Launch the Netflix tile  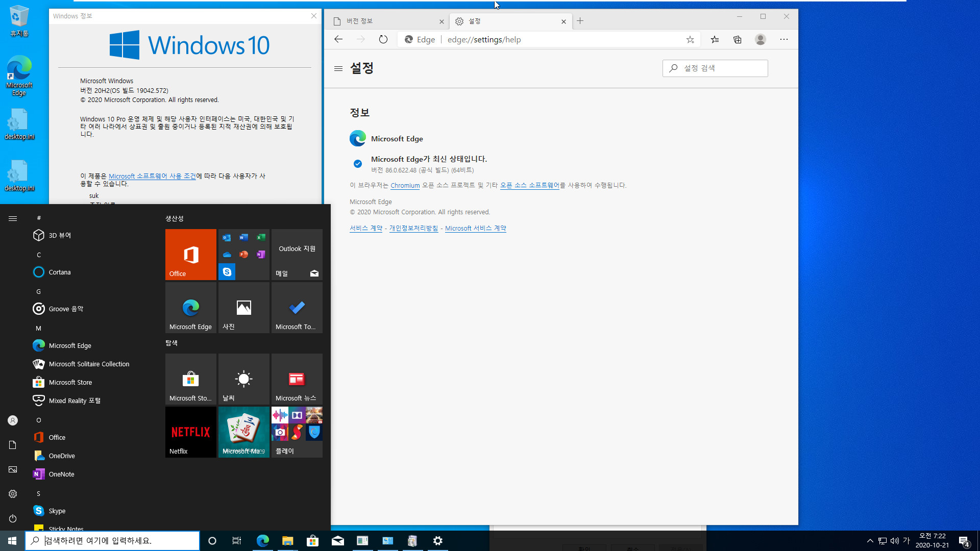click(x=191, y=432)
